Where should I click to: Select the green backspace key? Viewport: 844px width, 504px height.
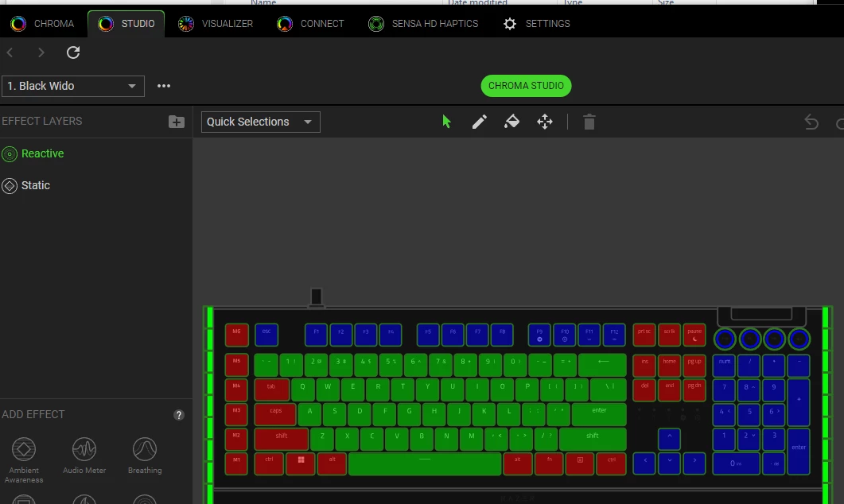coord(603,365)
